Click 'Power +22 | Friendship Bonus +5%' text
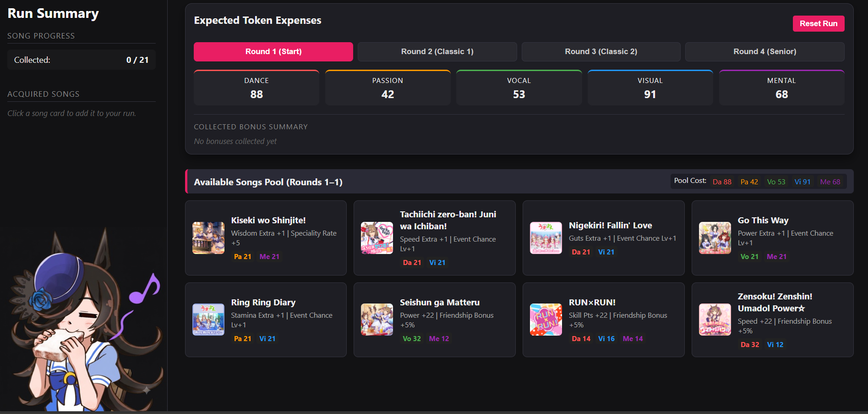 pyautogui.click(x=447, y=320)
